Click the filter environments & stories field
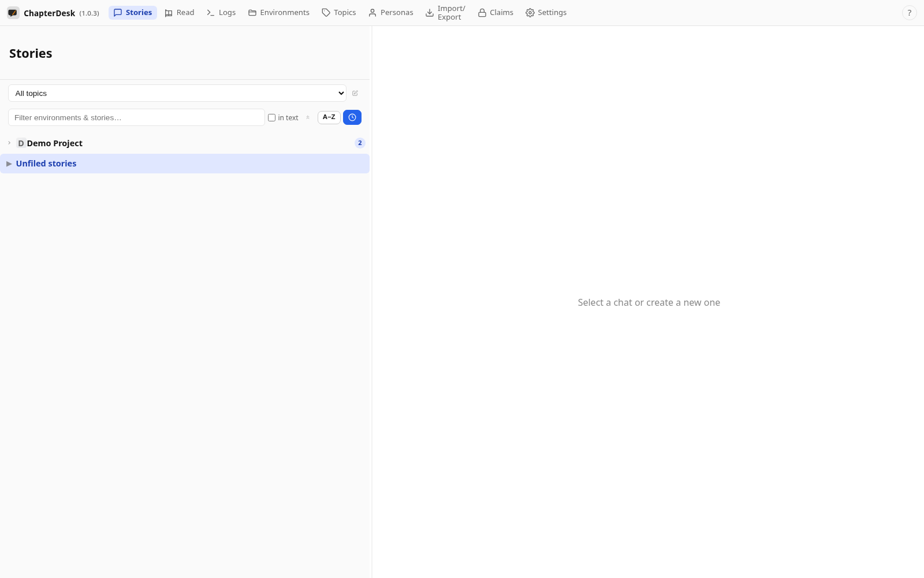The height and width of the screenshot is (578, 924). click(x=136, y=117)
